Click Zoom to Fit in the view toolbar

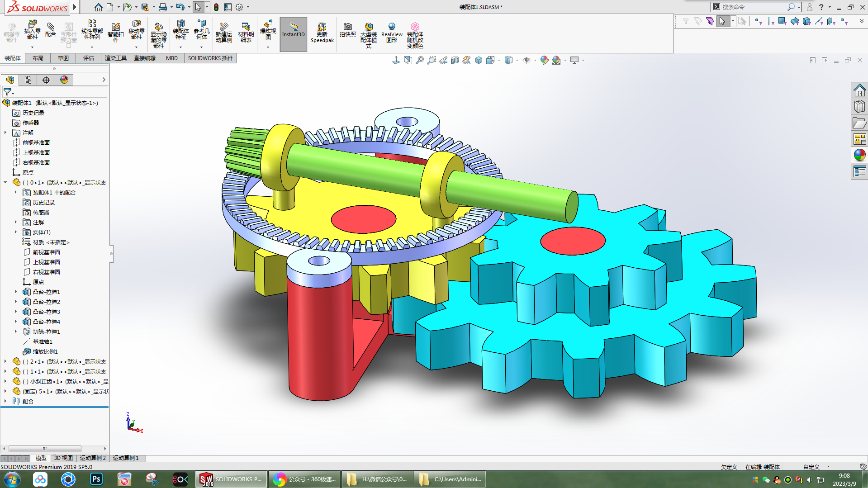tap(420, 60)
